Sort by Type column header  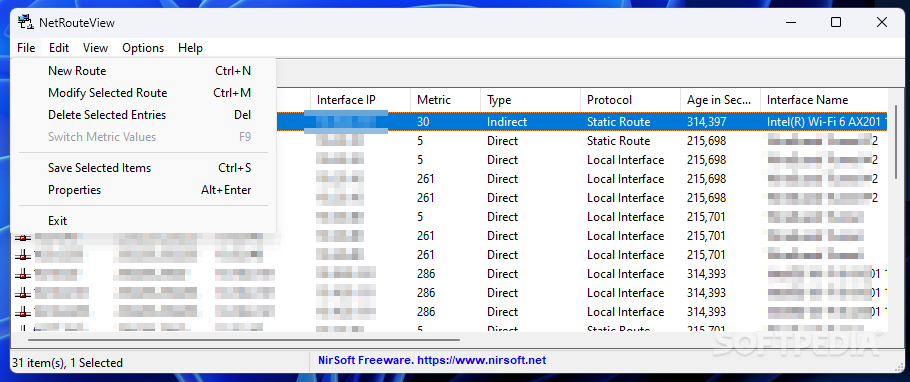pyautogui.click(x=530, y=100)
